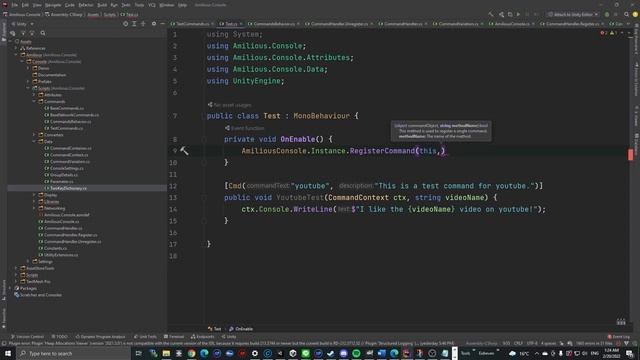Select BaseCommands.cs in project tree

click(x=67, y=108)
